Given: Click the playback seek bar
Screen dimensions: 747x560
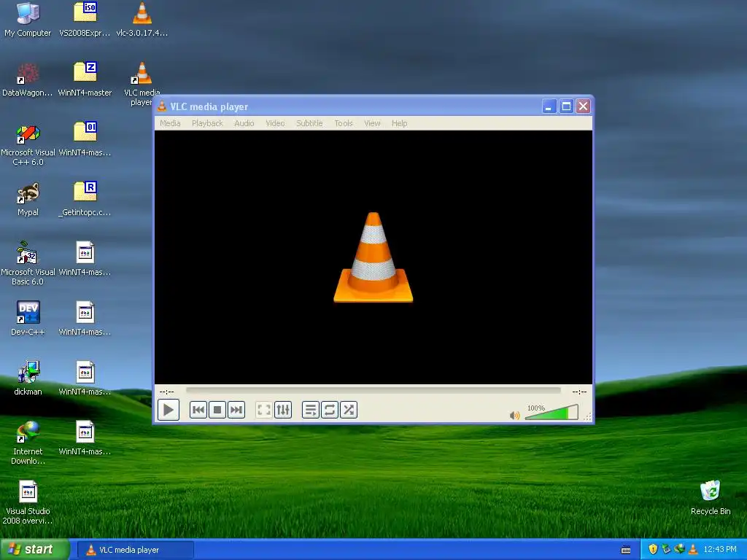Looking at the screenshot, I should tap(373, 391).
